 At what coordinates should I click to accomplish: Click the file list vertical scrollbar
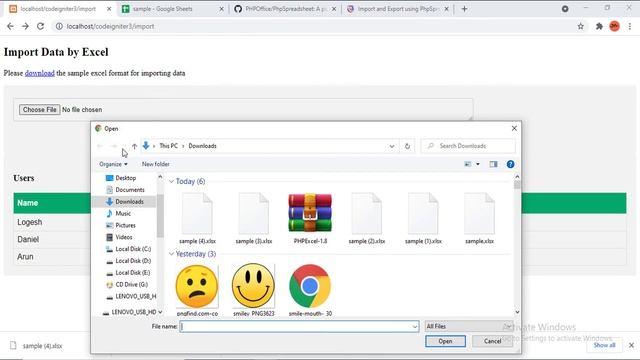tap(517, 244)
